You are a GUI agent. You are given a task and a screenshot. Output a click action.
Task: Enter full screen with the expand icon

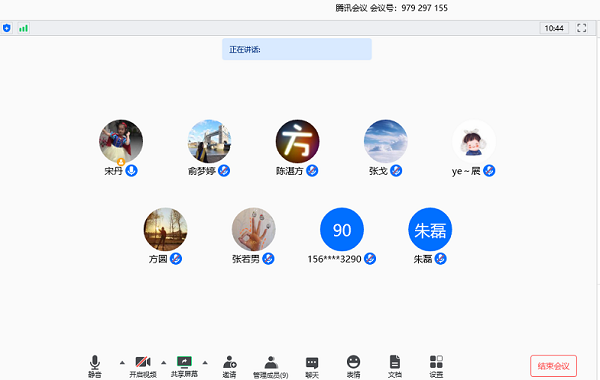pos(582,28)
